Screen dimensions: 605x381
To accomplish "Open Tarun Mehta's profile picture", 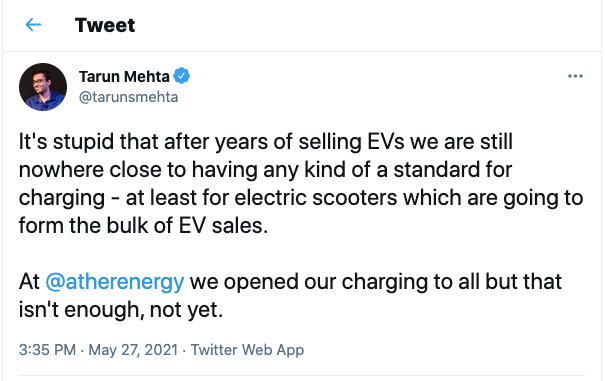I will coord(43,87).
